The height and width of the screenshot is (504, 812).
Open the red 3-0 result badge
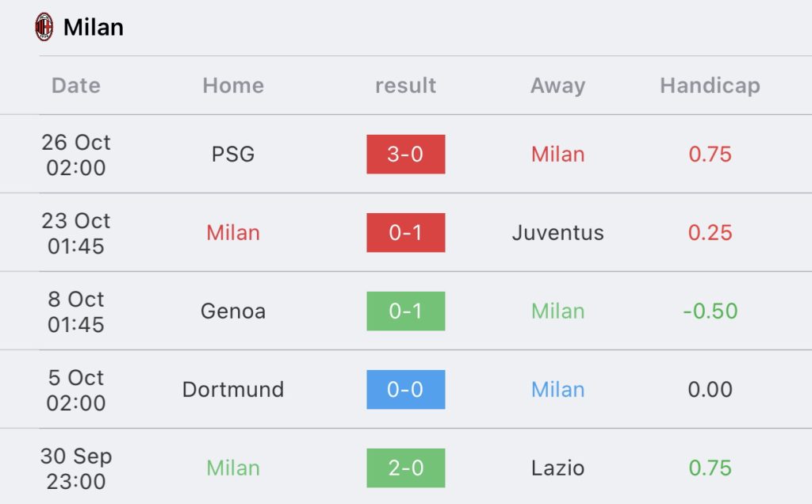[x=405, y=155]
